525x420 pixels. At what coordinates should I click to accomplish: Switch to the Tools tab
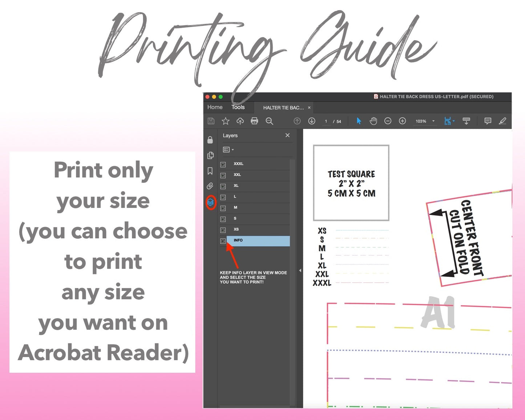click(x=238, y=107)
